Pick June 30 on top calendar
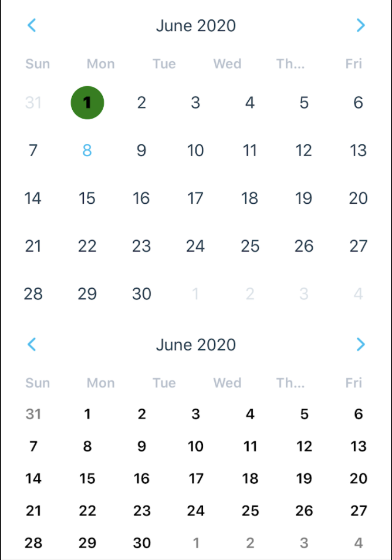 coord(141,294)
